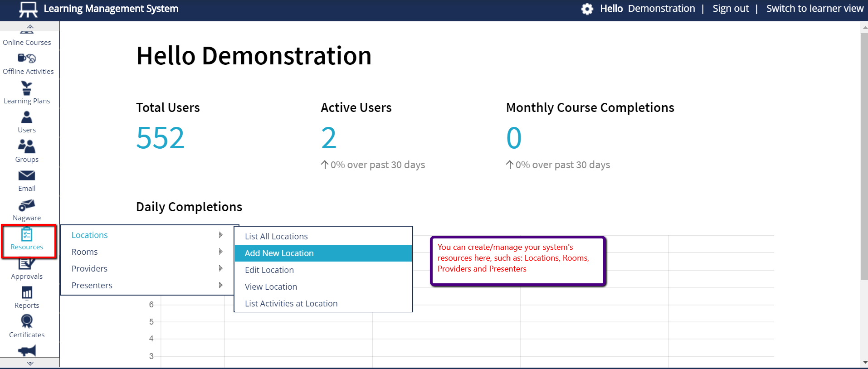This screenshot has height=369, width=868.
Task: Select Add New Location menu entry
Action: click(x=279, y=253)
